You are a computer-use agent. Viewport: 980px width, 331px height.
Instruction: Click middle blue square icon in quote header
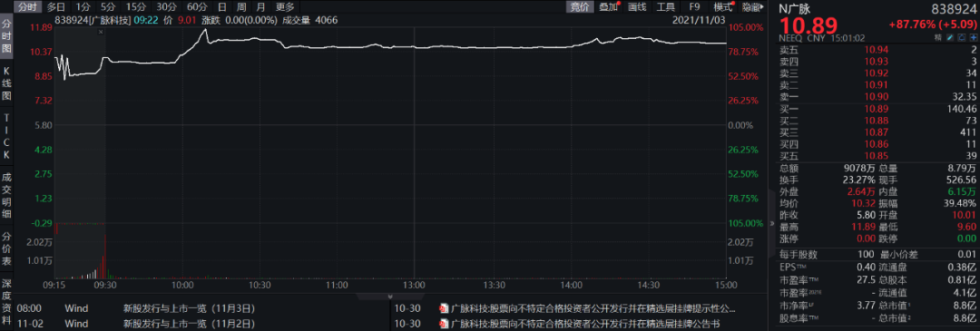(x=961, y=38)
